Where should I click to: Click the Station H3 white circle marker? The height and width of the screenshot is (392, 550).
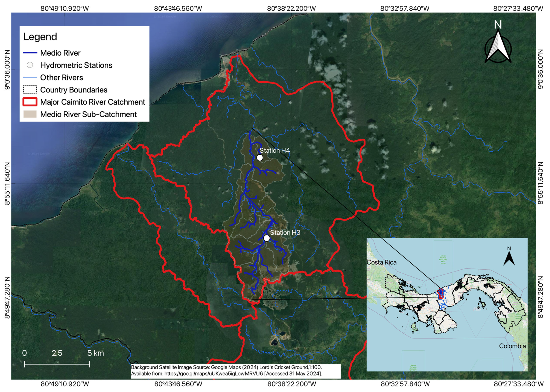coord(266,238)
